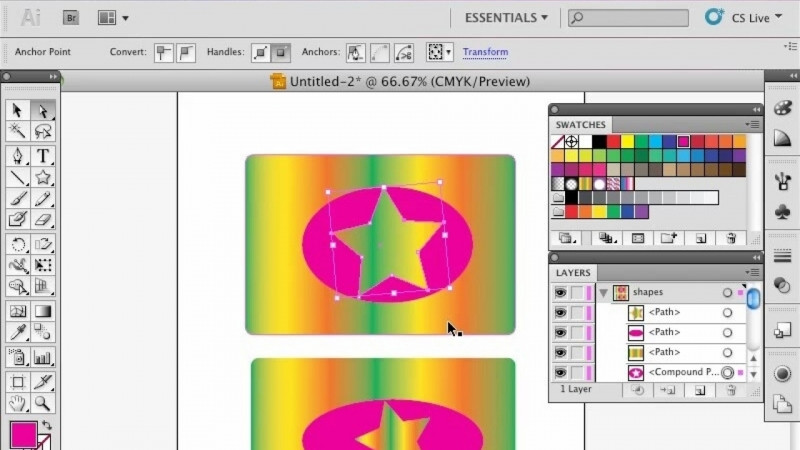Viewport: 800px width, 450px height.
Task: Click the magenta Fill color box
Action: (23, 434)
